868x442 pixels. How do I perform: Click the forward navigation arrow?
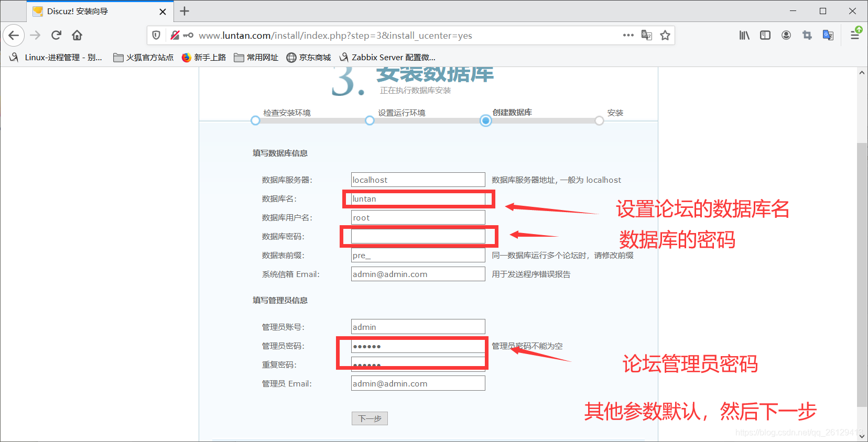click(x=35, y=36)
